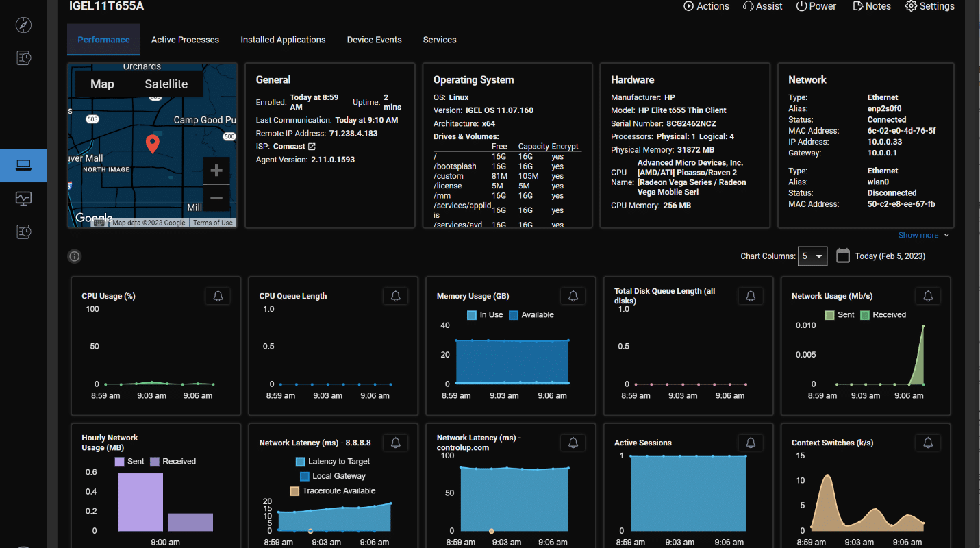This screenshot has height=548, width=980.
Task: Click the bell on Memory Usage chart
Action: coord(573,296)
